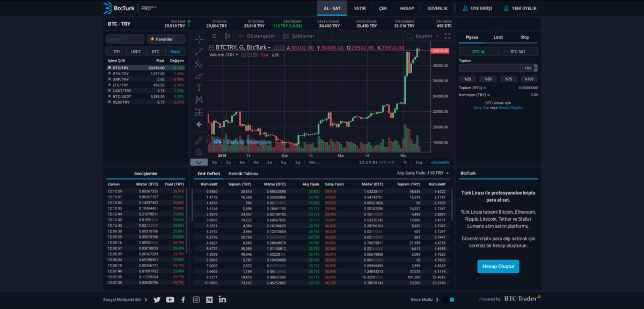This screenshot has height=309, width=644.
Task: Toggle favorite star for LTC/TRY
Action: click(x=109, y=85)
